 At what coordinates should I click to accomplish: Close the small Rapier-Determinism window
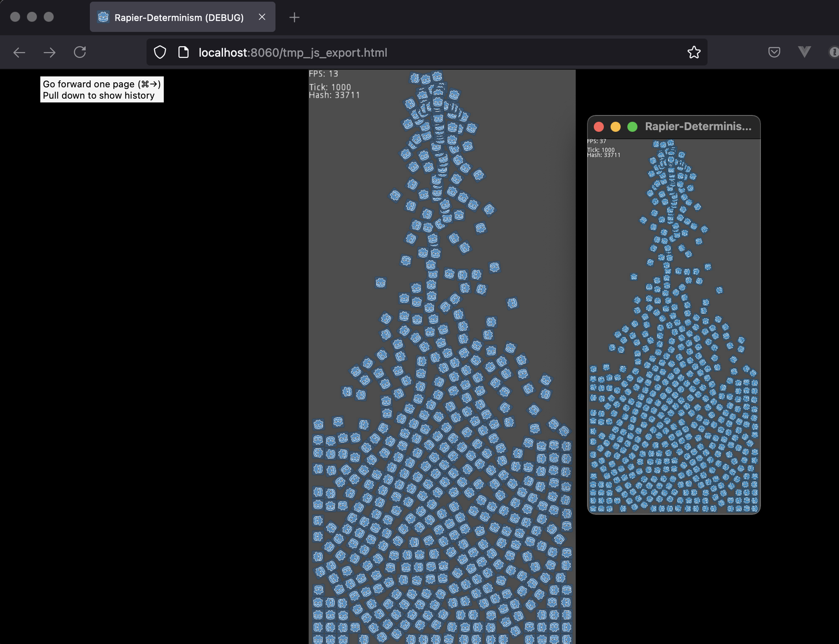tap(599, 127)
